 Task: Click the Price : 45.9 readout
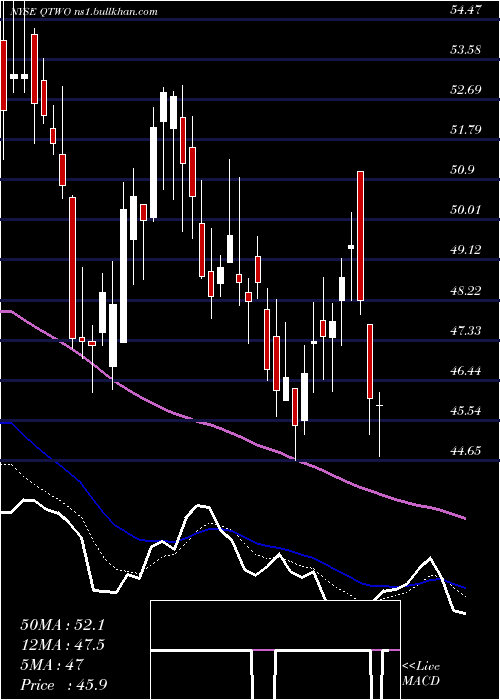point(63,685)
